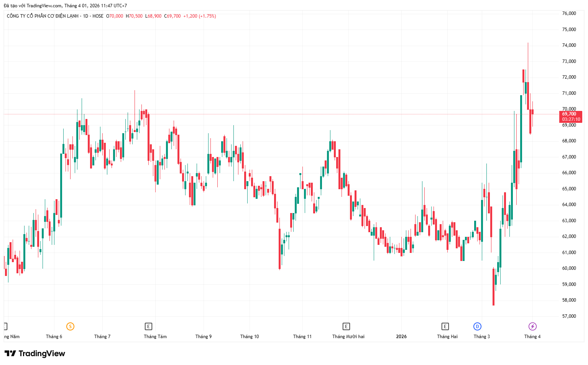Click the TradingView logo at bottom left
The width and height of the screenshot is (588, 365).
pos(35,353)
